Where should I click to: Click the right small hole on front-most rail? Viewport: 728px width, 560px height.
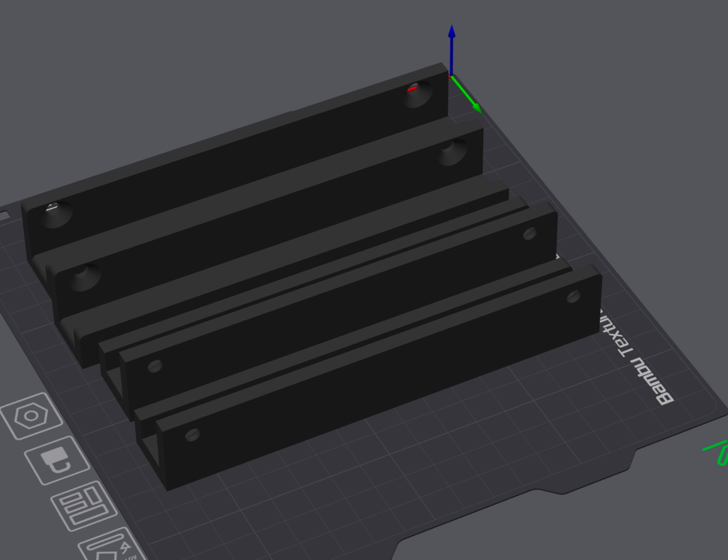coord(574,296)
